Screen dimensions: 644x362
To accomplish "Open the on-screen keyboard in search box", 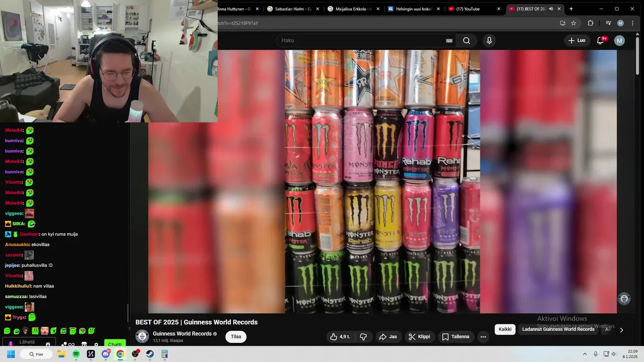I will tap(449, 41).
